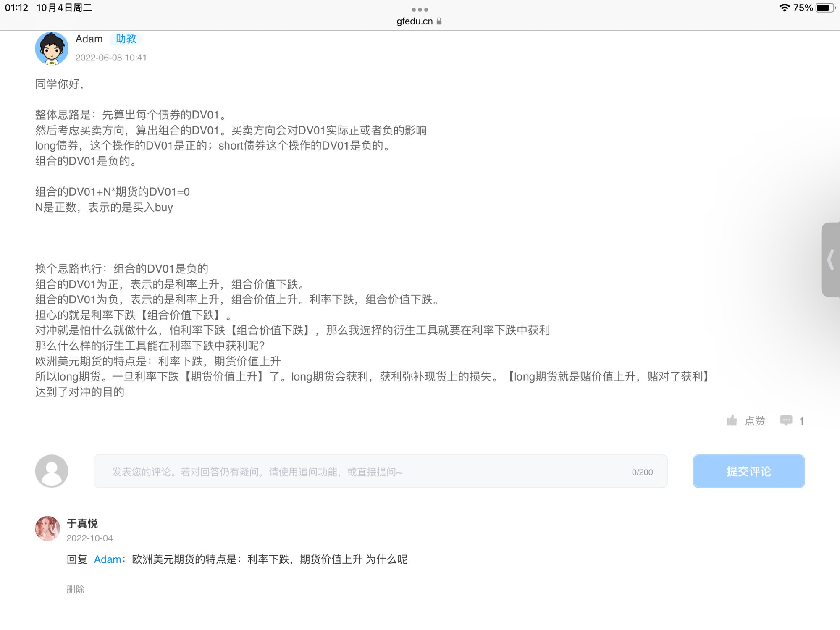Image resolution: width=840 pixels, height=630 pixels.
Task: Click the 删除 delete link
Action: tap(76, 589)
